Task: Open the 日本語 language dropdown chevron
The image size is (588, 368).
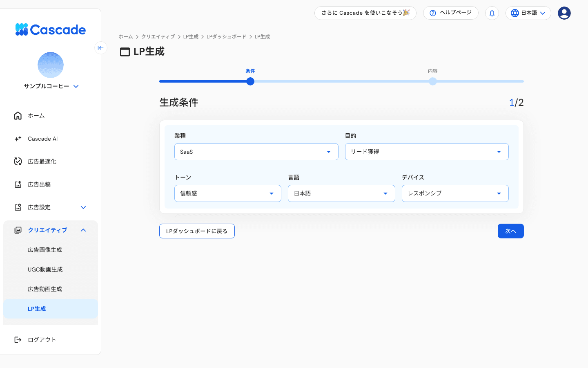Action: click(543, 13)
